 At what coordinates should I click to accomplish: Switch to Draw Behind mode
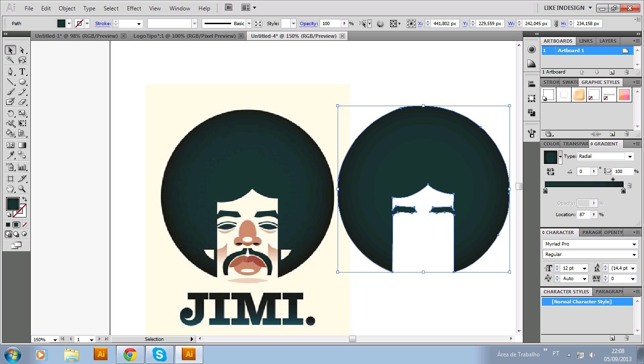click(17, 234)
